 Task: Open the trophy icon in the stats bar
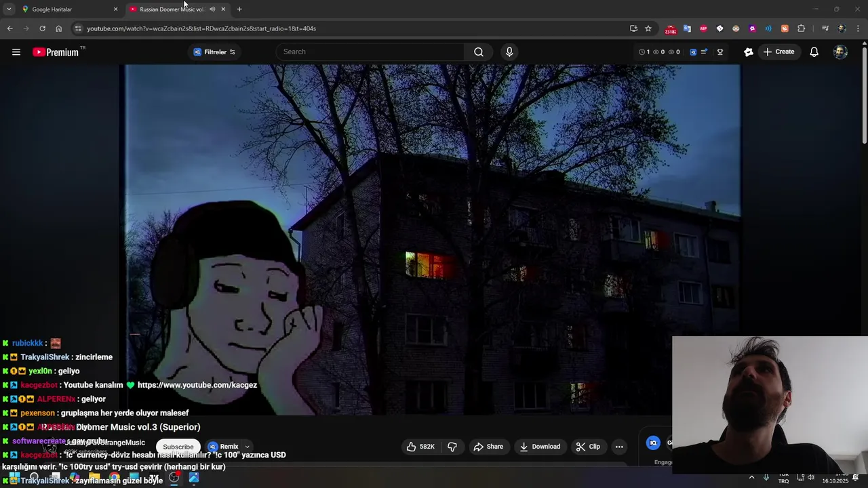tap(719, 52)
